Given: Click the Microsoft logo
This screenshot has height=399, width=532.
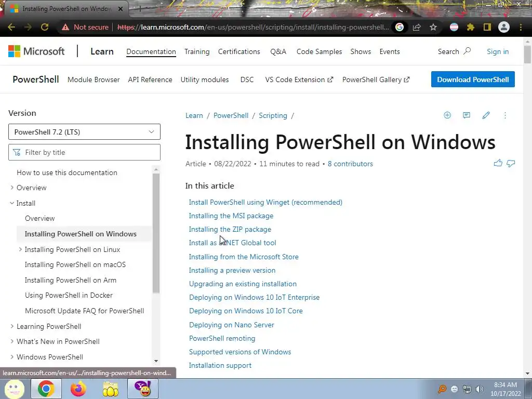Looking at the screenshot, I should tap(36, 51).
